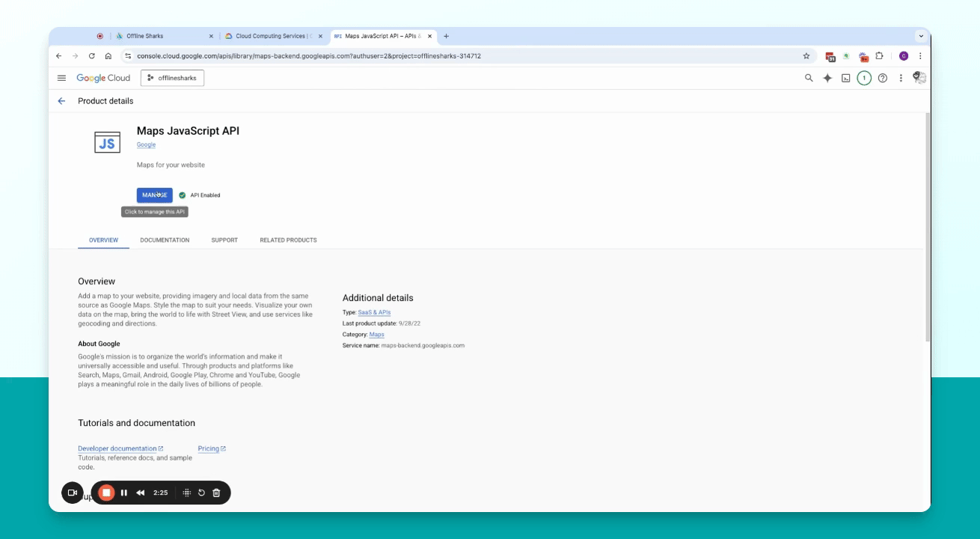This screenshot has height=539, width=980.
Task: Open the Google account avatar menu
Action: tap(919, 78)
